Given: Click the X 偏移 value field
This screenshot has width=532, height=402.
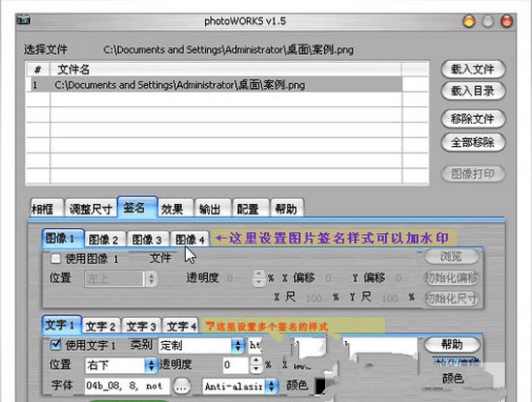Looking at the screenshot, I should point(329,278).
